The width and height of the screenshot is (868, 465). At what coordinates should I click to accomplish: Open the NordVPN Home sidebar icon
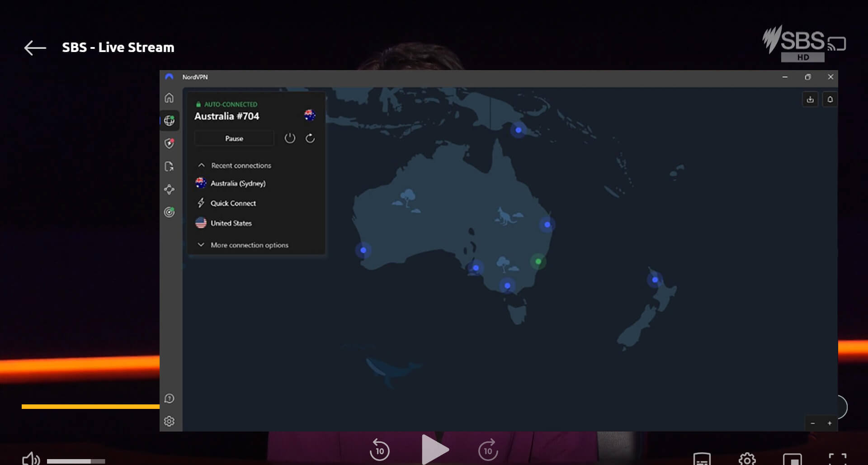[169, 98]
